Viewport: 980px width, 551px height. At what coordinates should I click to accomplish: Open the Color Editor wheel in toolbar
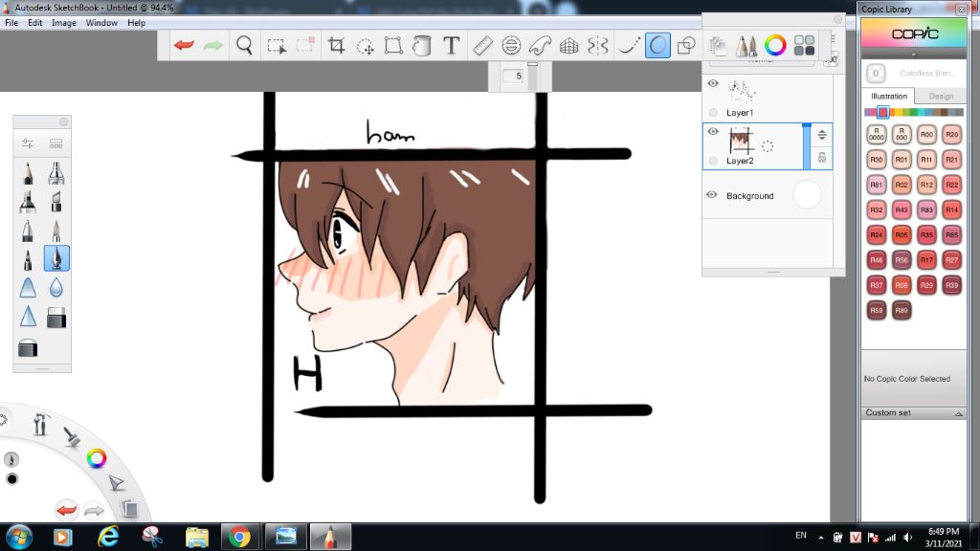(775, 45)
